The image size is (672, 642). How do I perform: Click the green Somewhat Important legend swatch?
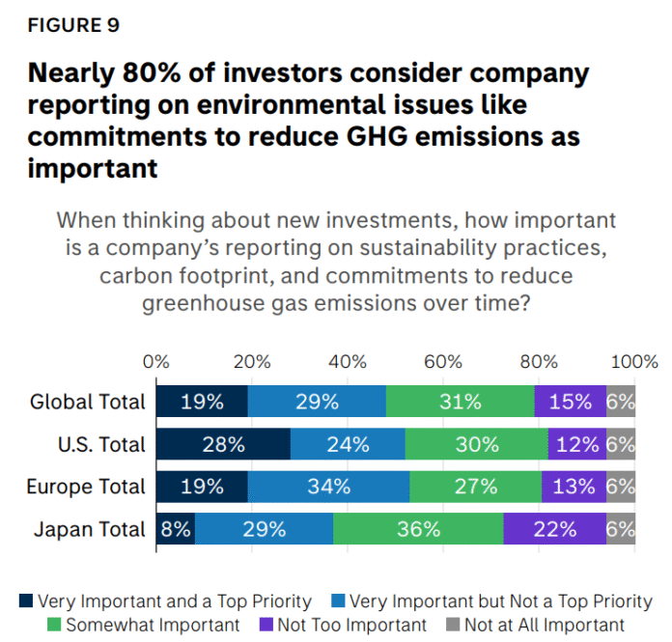(56, 625)
